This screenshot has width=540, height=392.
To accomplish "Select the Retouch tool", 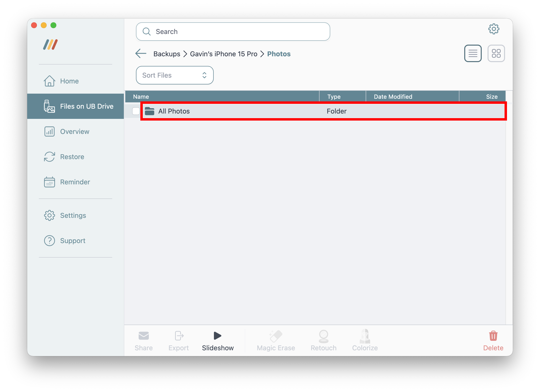I will 323,341.
